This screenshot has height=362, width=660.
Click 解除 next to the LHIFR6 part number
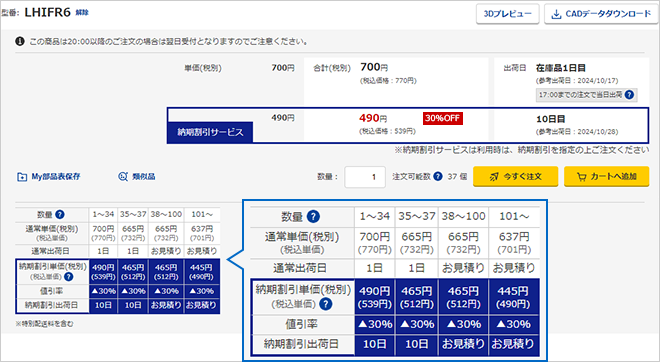tap(82, 13)
